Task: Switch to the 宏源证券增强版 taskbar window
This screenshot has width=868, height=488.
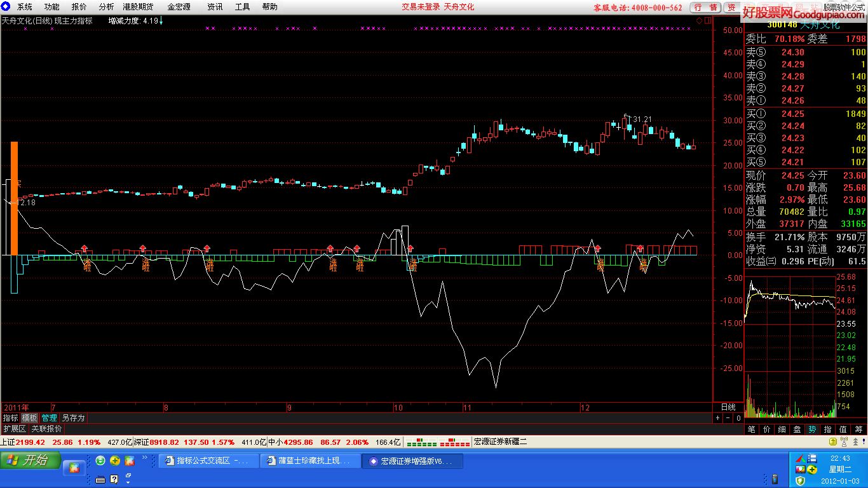Action: (412, 461)
